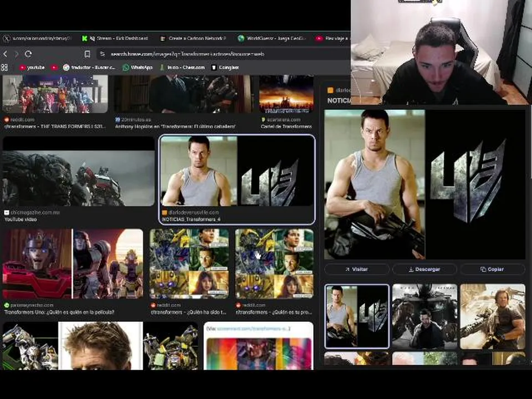Image resolution: width=532 pixels, height=399 pixels.
Task: Open the traductor - Buscar bookmark
Action: 89,68
